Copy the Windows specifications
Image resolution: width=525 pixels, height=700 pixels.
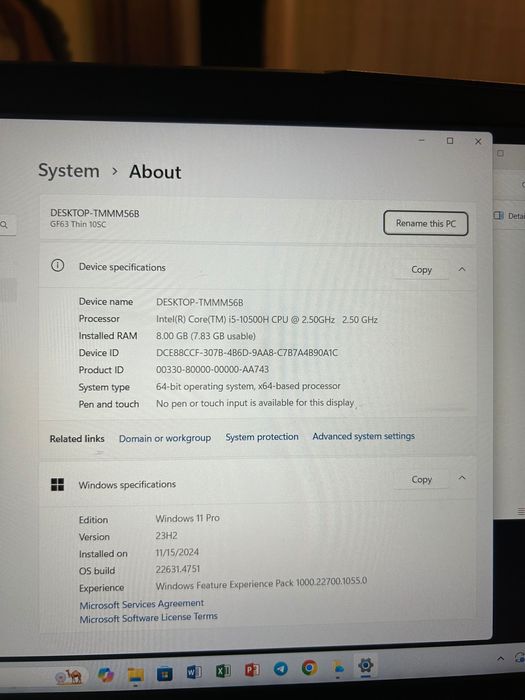coord(421,479)
